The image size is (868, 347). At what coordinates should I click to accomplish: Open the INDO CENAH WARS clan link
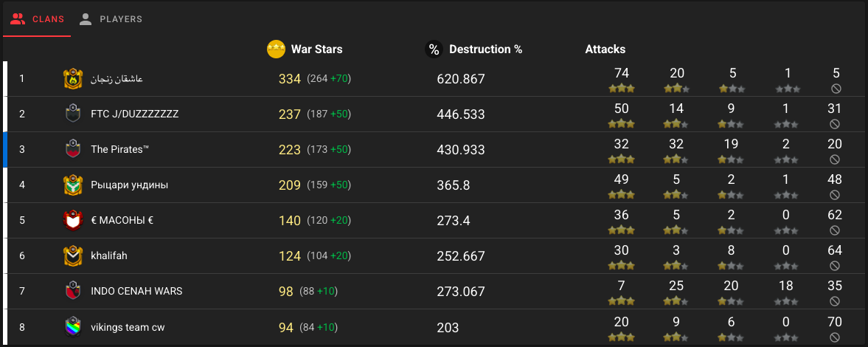[x=136, y=291]
